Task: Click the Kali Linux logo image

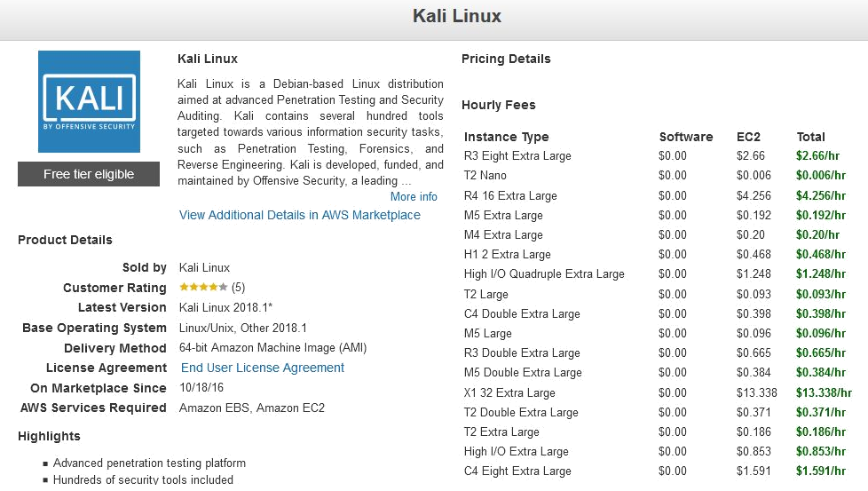Action: coord(89,101)
